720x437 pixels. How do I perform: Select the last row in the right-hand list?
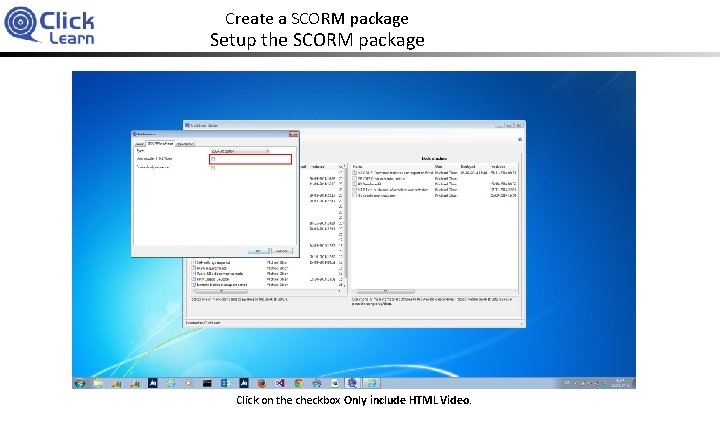434,195
